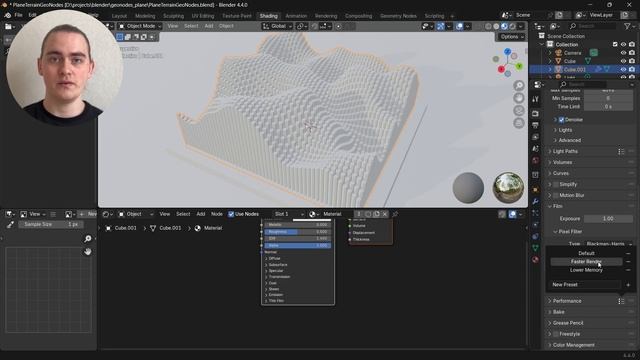Click the Exposure value field
The height and width of the screenshot is (360, 640).
point(608,219)
